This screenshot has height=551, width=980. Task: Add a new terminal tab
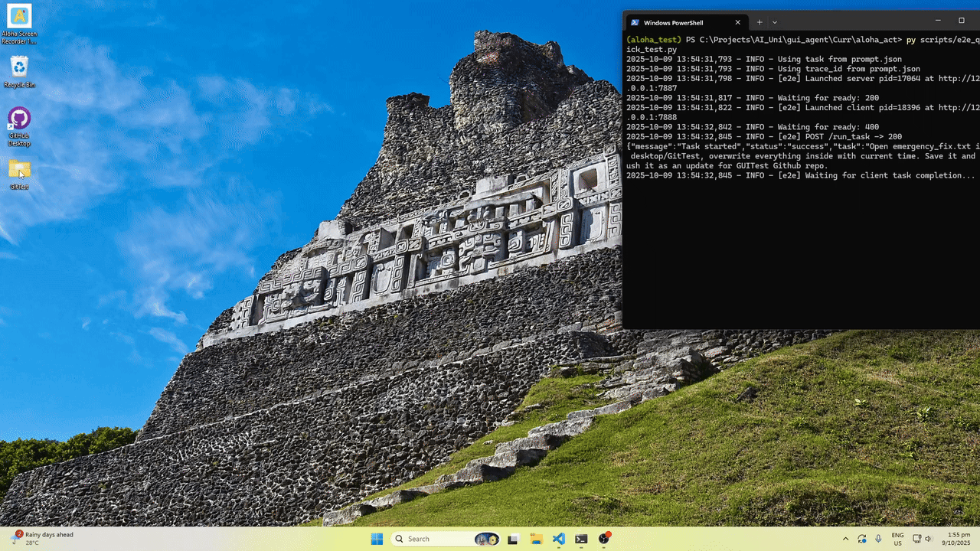759,22
